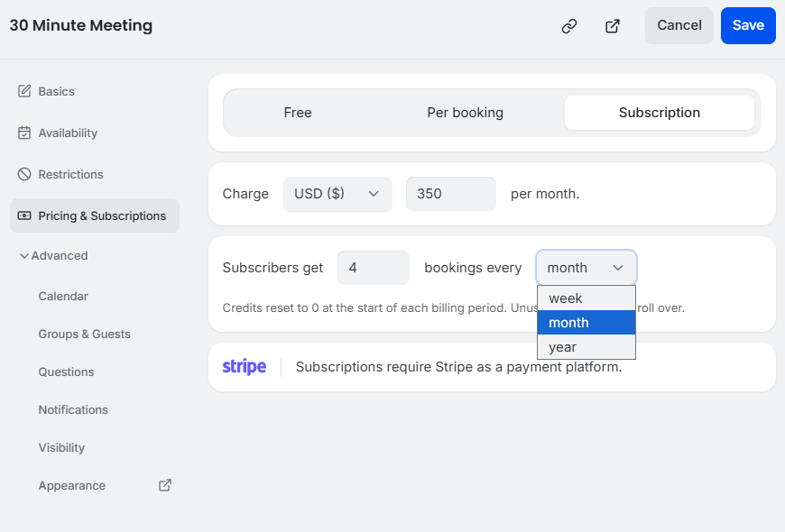Click the 'Subscribers get' label

pyautogui.click(x=272, y=268)
